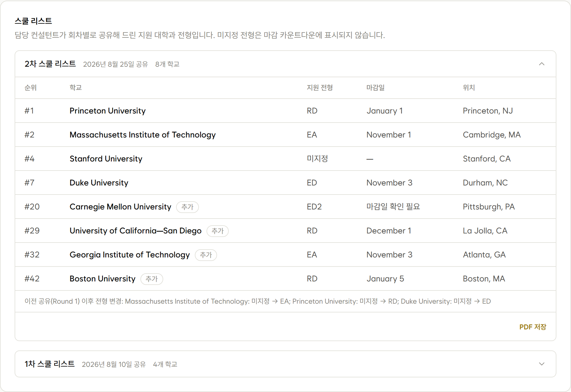The height and width of the screenshot is (392, 571).
Task: Select University of California—San Diego name
Action: [136, 231]
